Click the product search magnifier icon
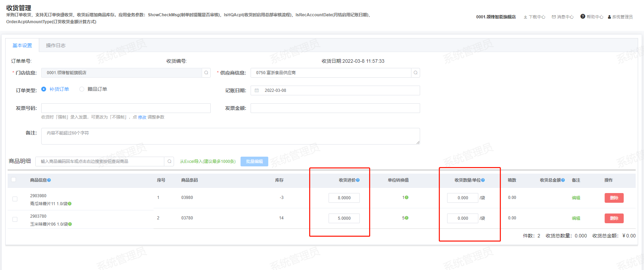This screenshot has width=644, height=270. pyautogui.click(x=169, y=162)
